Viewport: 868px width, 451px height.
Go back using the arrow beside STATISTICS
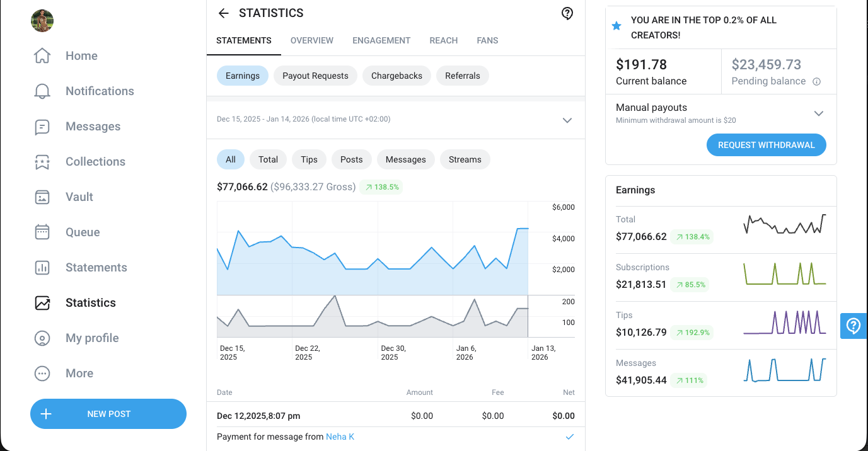click(x=223, y=13)
